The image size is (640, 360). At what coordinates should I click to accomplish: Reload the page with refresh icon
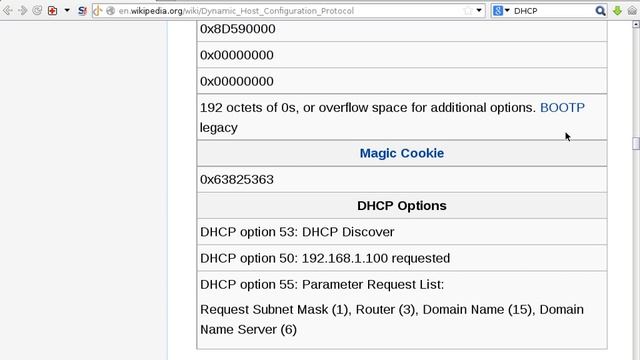[37, 11]
